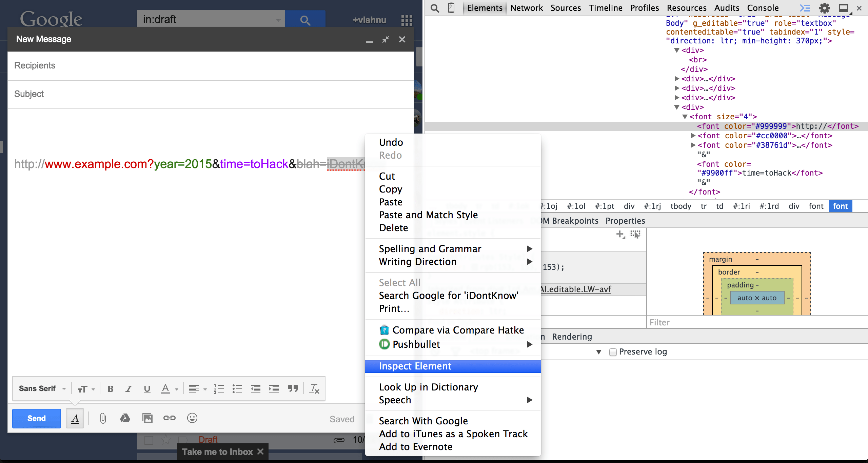Attach files with the paperclip icon
The height and width of the screenshot is (463, 868).
103,419
